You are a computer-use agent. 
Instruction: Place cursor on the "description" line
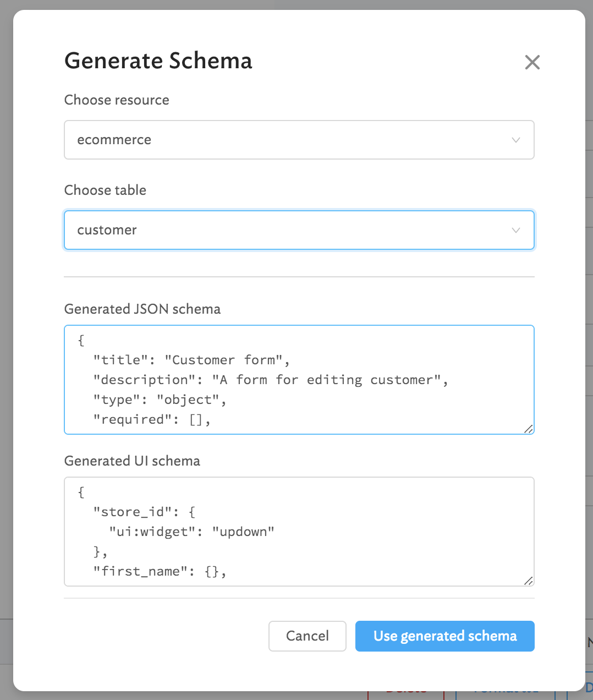click(270, 380)
